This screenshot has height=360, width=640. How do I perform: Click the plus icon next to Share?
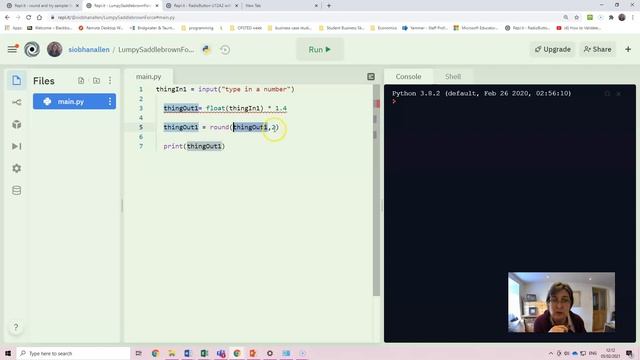pyautogui.click(x=628, y=49)
